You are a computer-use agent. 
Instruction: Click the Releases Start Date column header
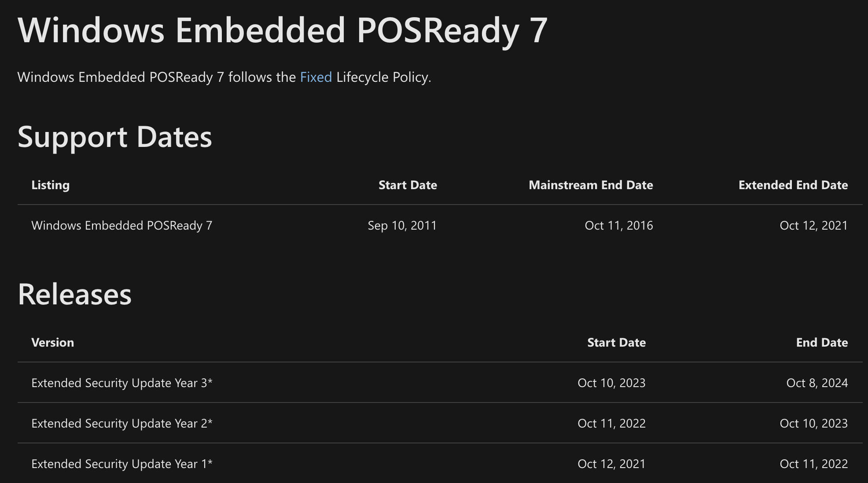pos(616,343)
